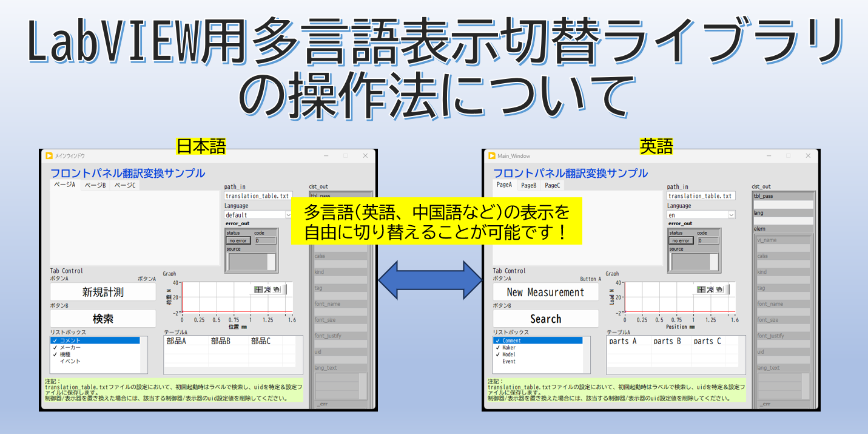Select pan hand tool in Japanese window graph

point(277,290)
